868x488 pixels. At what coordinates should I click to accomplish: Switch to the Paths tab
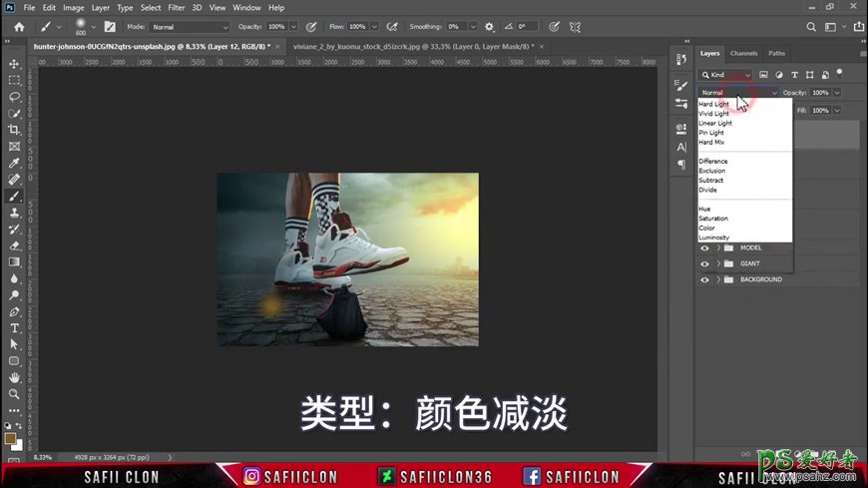tap(776, 53)
